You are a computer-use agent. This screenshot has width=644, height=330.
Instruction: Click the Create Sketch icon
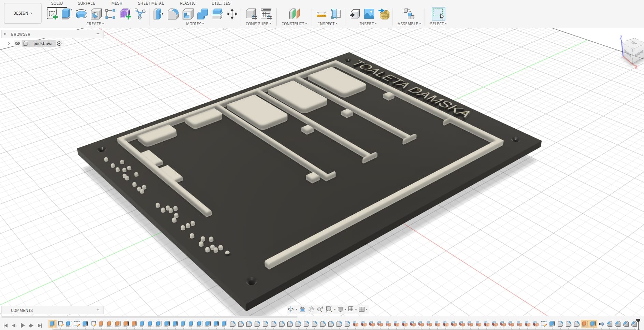[x=52, y=14]
